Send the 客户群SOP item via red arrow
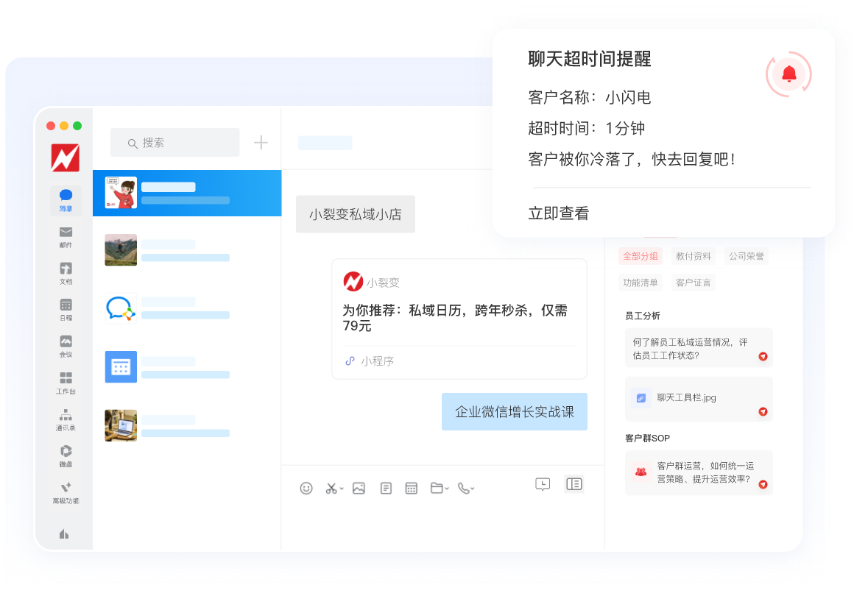Screen dimensions: 868x596 pyautogui.click(x=763, y=484)
